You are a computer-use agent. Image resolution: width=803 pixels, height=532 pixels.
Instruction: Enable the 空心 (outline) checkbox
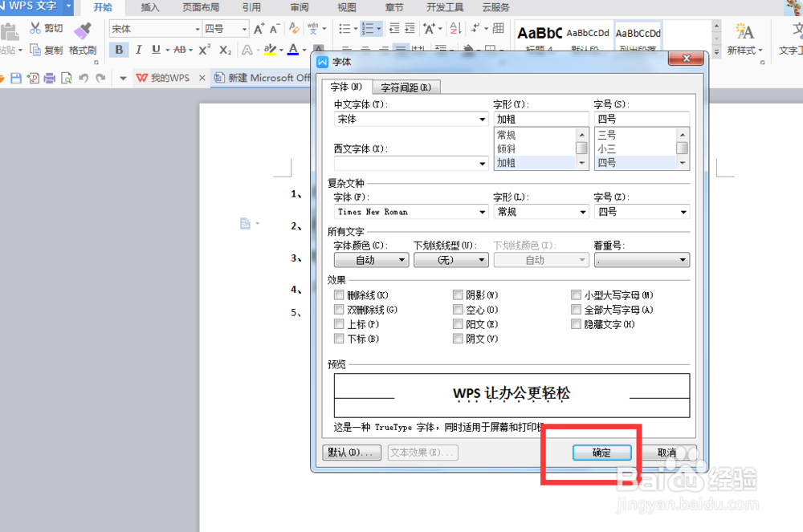point(458,310)
